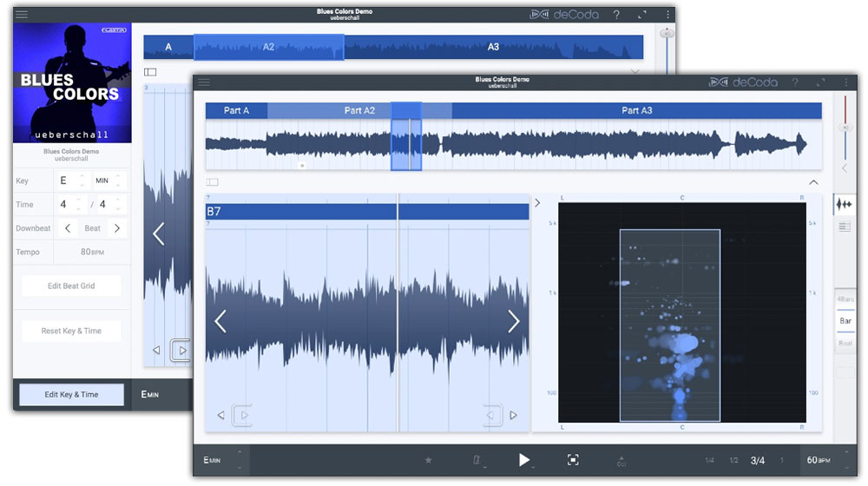This screenshot has height=486, width=868.
Task: Open help question mark in front window
Action: point(795,82)
